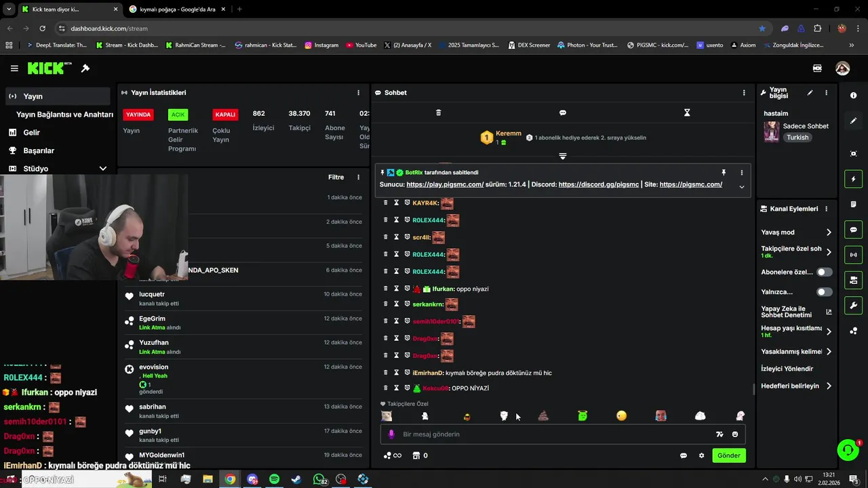The image size is (868, 488).
Task: Open Spotify from the taskbar
Action: click(274, 479)
